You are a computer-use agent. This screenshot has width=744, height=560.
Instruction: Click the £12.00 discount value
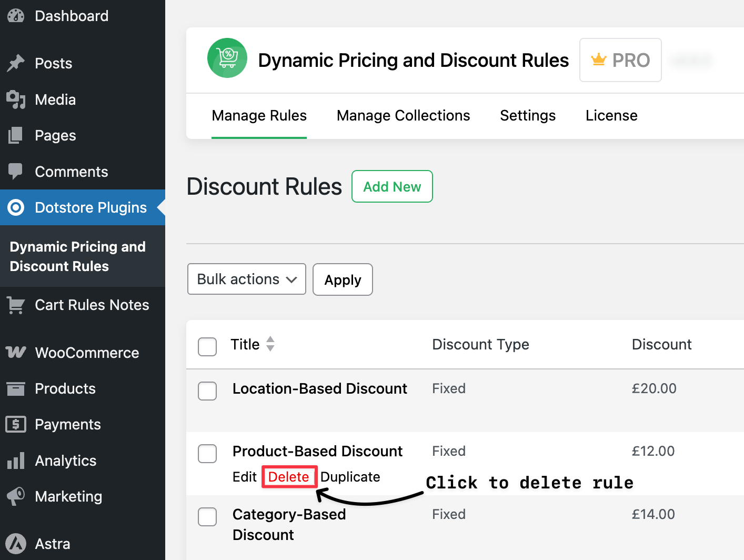point(653,451)
